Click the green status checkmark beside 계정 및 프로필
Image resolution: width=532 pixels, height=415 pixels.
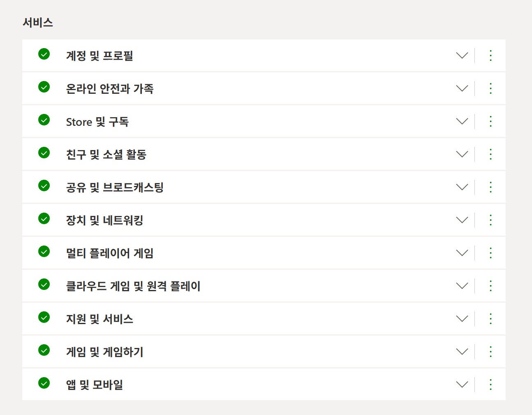44,54
